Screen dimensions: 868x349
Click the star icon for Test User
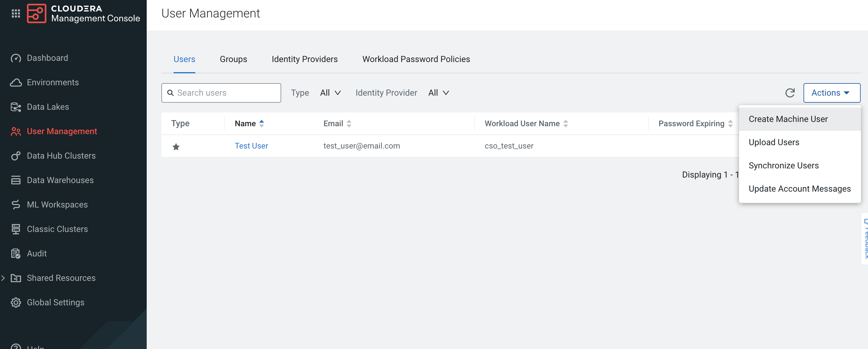pos(176,147)
